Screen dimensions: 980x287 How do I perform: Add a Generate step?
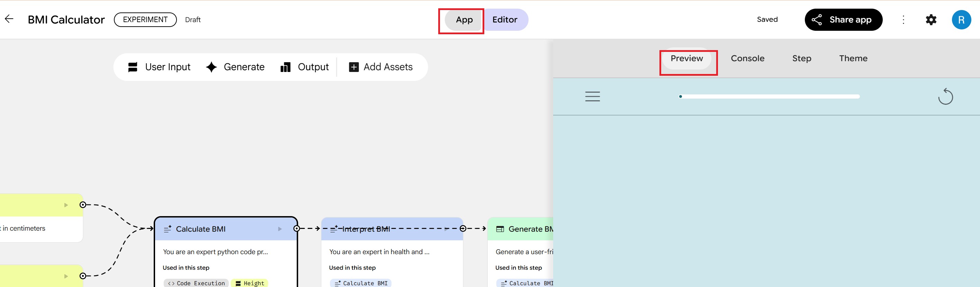coord(235,67)
